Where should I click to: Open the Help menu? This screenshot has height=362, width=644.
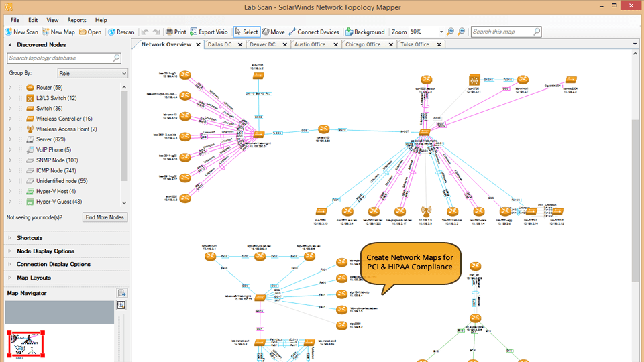click(x=101, y=20)
